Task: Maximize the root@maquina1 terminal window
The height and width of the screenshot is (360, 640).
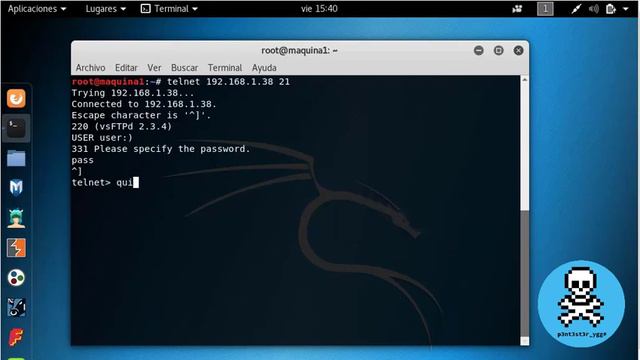Action: pos(498,51)
